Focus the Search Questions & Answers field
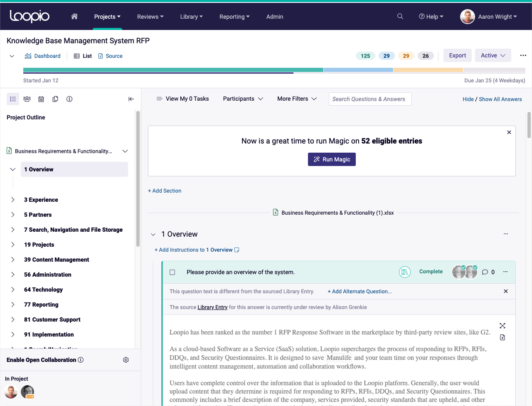The width and height of the screenshot is (532, 406). point(370,99)
